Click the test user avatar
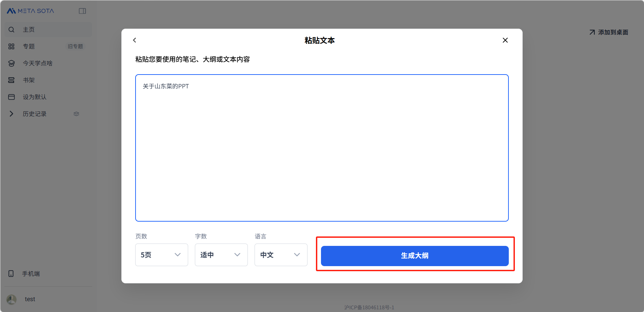Screen dimensions: 644x312 click(11, 299)
